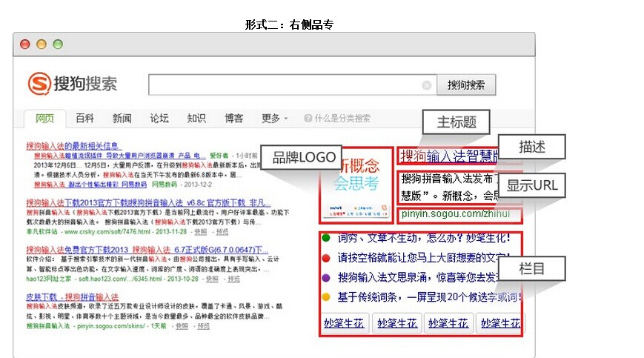This screenshot has width=644, height=358.
Task: Open red-dot item 请按空格就能让您马上
Action: pos(423,258)
